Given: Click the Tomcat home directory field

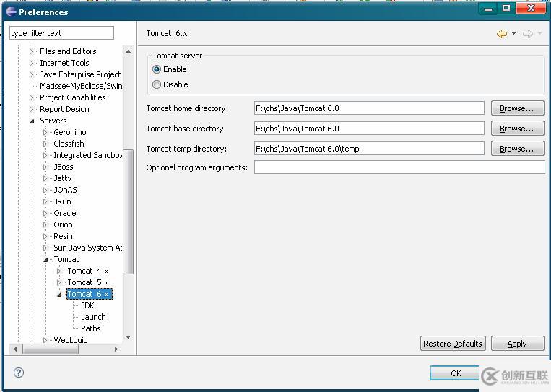Looking at the screenshot, I should click(369, 108).
